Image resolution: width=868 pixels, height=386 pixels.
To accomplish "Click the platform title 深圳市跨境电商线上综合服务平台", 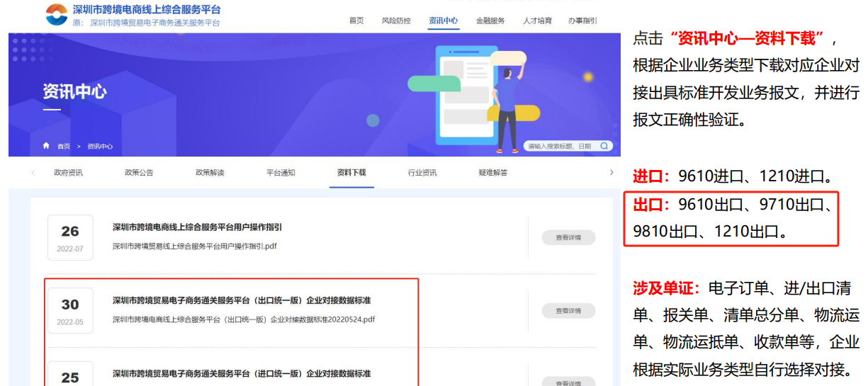I will [x=147, y=10].
